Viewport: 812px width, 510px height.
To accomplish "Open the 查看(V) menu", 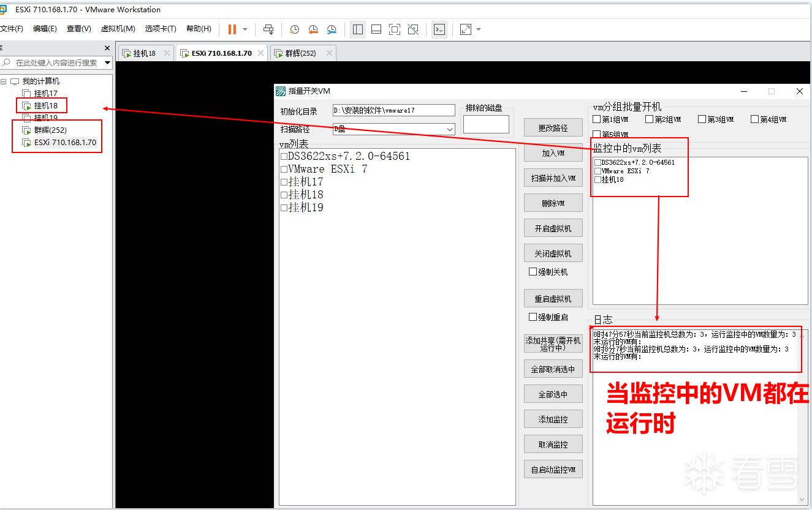I will [79, 29].
